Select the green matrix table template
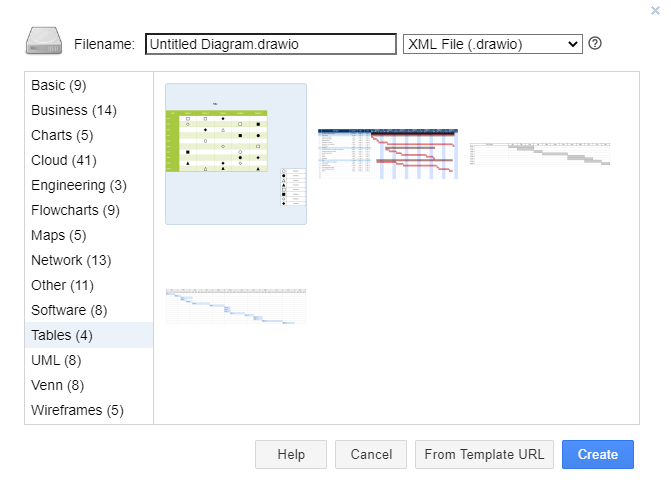This screenshot has width=671, height=483. (236, 154)
